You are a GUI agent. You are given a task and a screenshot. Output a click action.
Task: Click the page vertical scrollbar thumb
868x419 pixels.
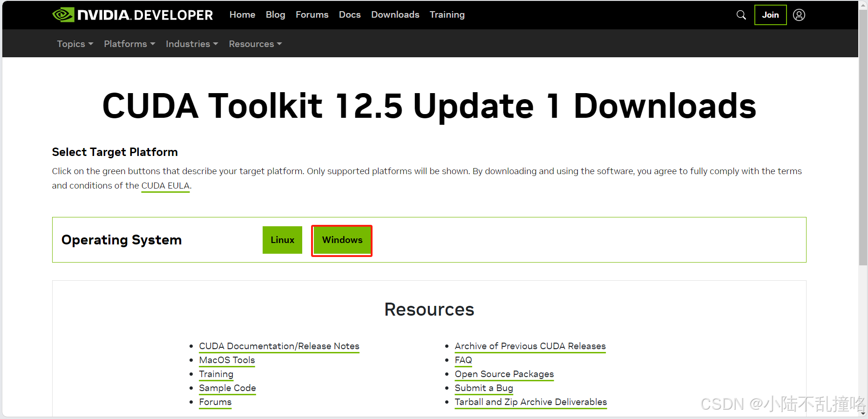pyautogui.click(x=863, y=137)
